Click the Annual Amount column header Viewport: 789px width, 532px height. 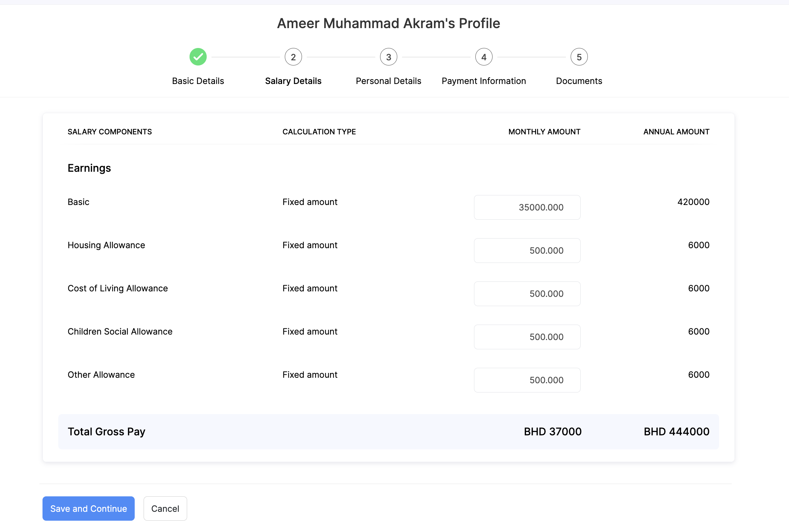tap(676, 132)
